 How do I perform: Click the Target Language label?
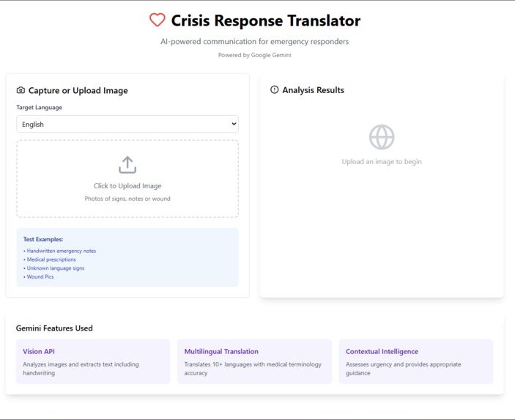39,108
